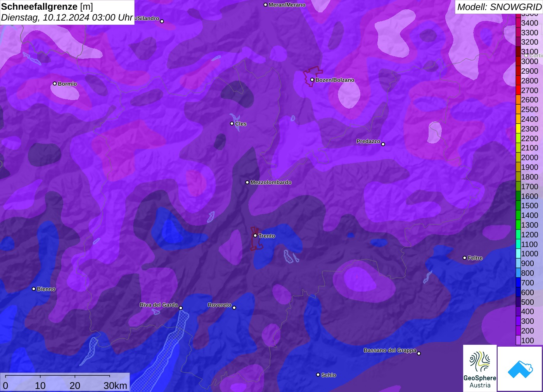The image size is (543, 392).
Task: Click the 10 mark on the scale bar
Action: 40,385
